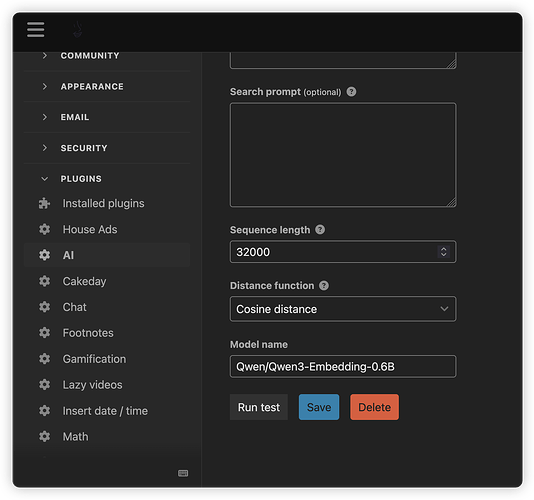Expand the Security section

[x=107, y=148]
